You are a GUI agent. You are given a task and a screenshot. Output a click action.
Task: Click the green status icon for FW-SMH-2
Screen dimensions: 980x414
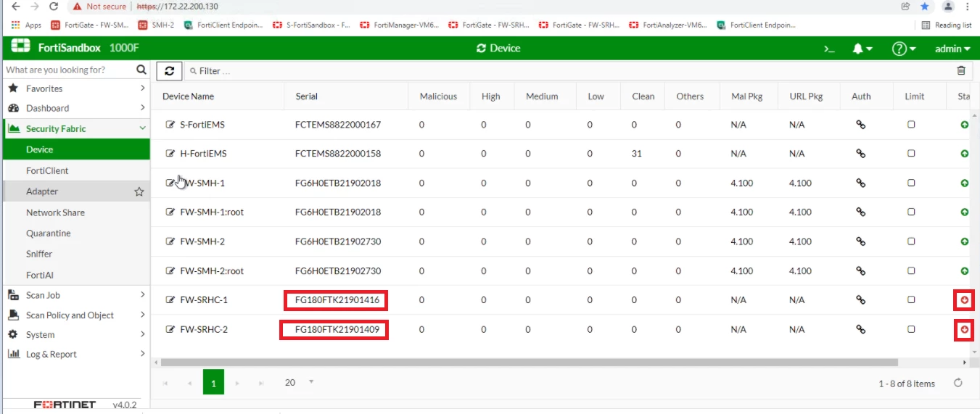964,241
